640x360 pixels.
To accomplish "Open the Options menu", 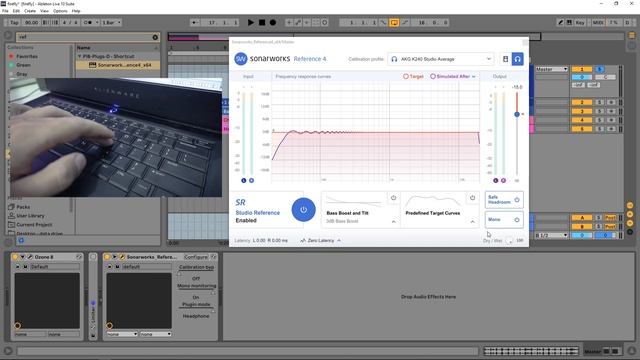I will coord(60,11).
